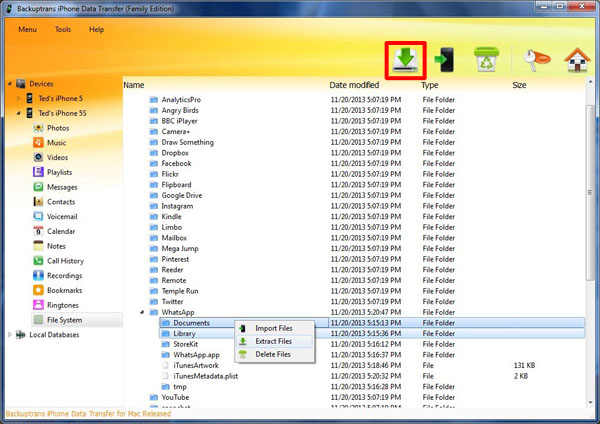
Task: Expand the Ted's iPhone 5 node
Action: coord(18,98)
